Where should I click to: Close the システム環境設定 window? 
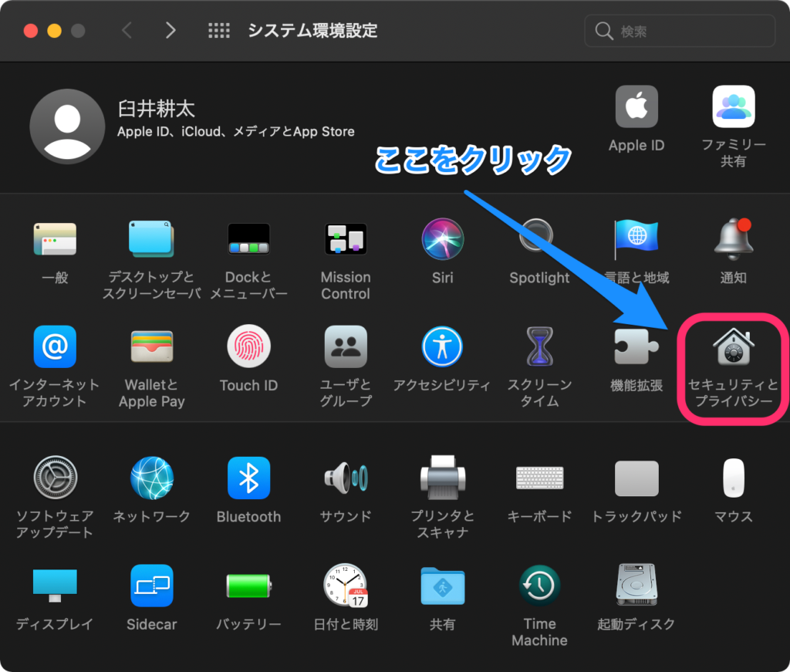pos(31,31)
